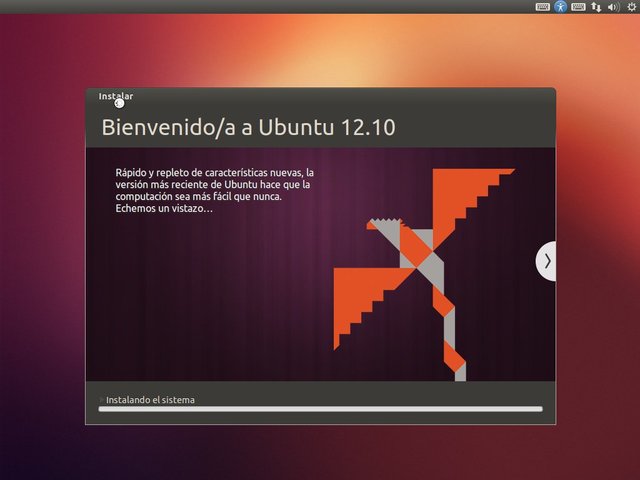Click the keyboard indicator left of accessibility icon
Screen dimensions: 640x480
(542, 7)
